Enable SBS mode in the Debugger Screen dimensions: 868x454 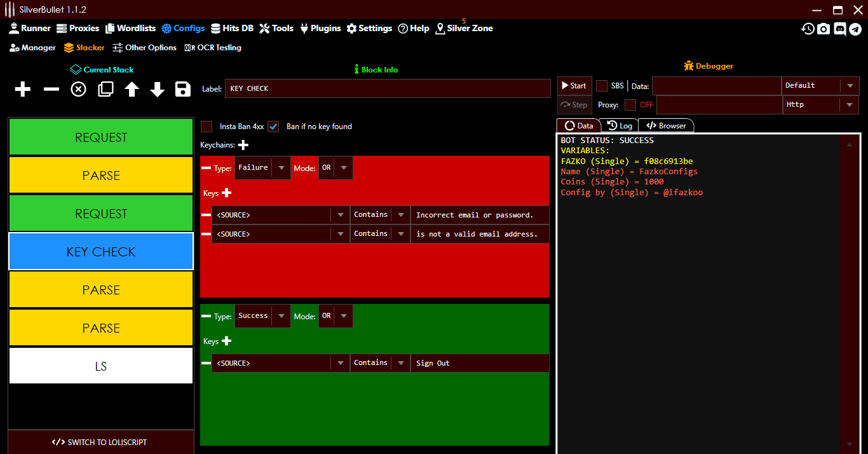point(601,85)
